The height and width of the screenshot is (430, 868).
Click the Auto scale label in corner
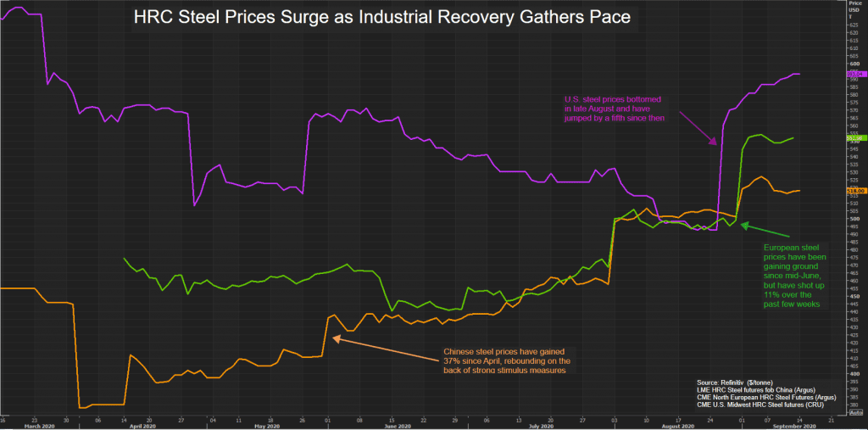point(855,414)
